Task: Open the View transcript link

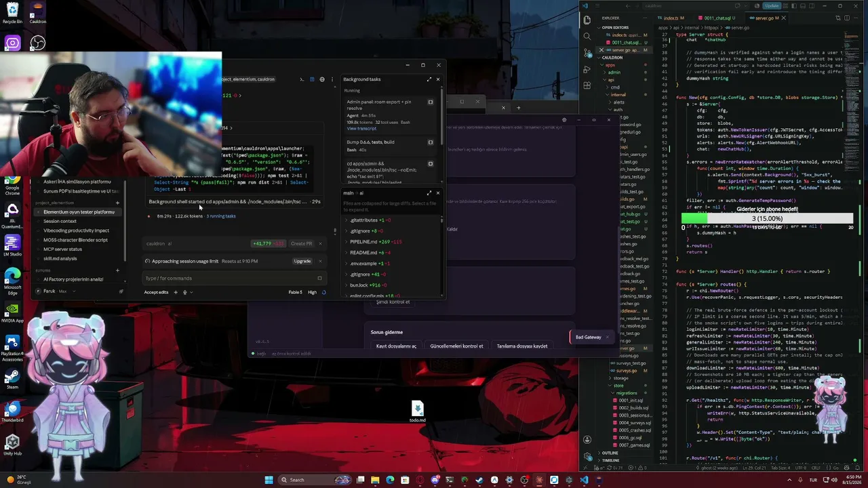Action: coord(361,129)
